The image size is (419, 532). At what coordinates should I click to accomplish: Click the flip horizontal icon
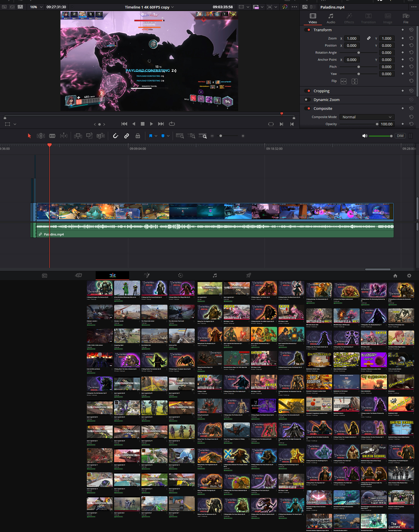[x=343, y=81]
